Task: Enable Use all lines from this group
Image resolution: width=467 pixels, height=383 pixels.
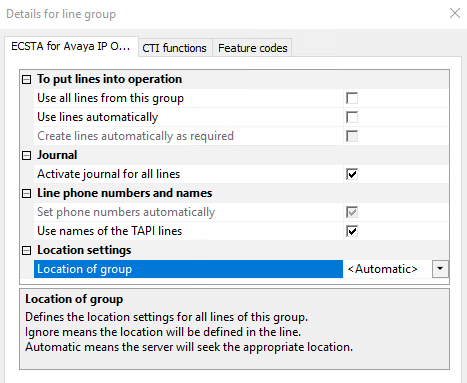Action: [x=352, y=98]
